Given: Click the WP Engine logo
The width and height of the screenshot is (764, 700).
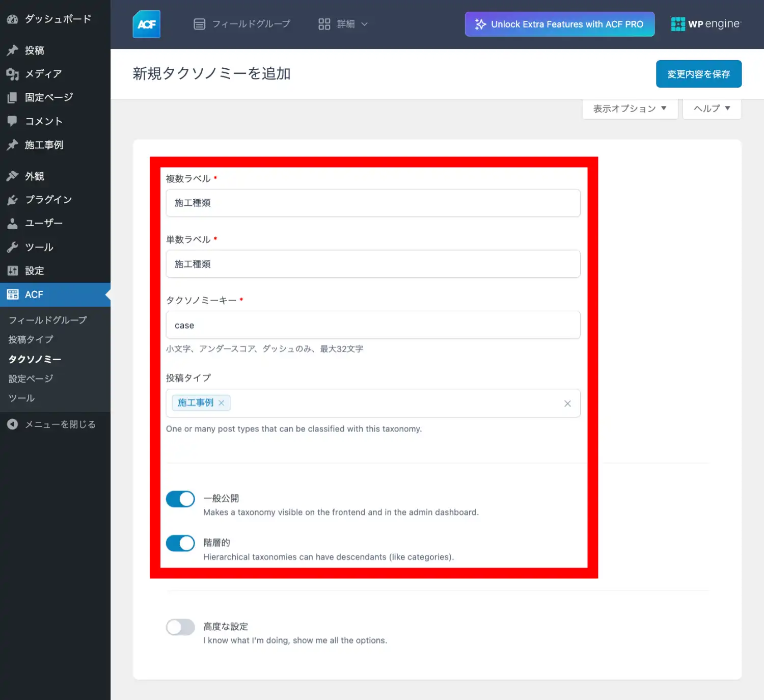Looking at the screenshot, I should click(706, 24).
